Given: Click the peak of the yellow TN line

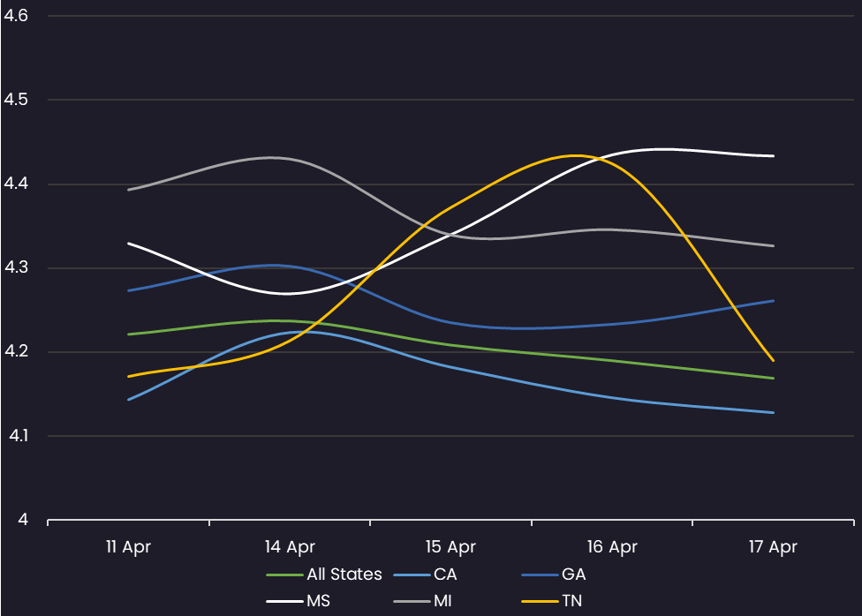Looking at the screenshot, I should 576,155.
